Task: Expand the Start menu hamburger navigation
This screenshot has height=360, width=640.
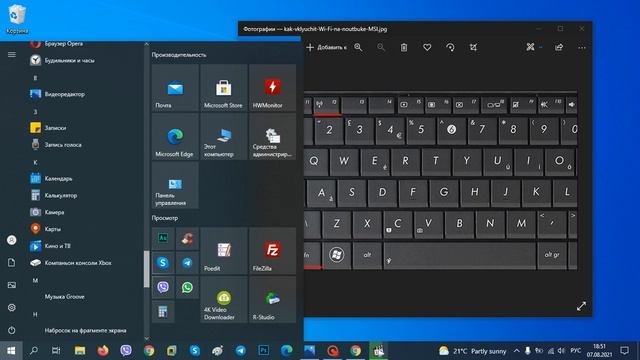Action: (x=11, y=54)
